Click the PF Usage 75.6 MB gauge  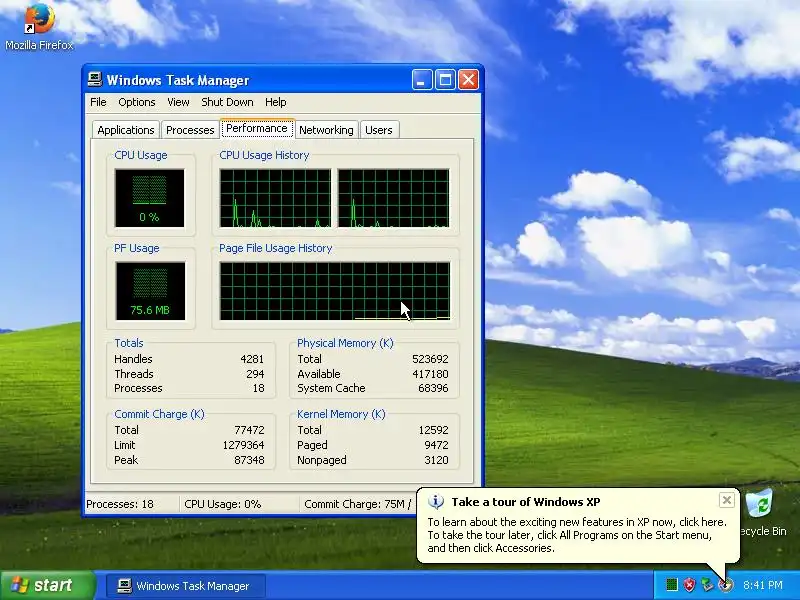coord(150,291)
